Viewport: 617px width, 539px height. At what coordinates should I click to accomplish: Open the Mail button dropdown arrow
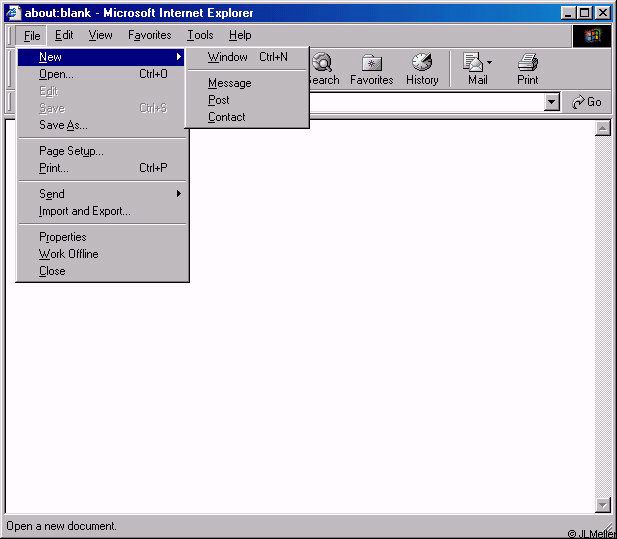489,62
